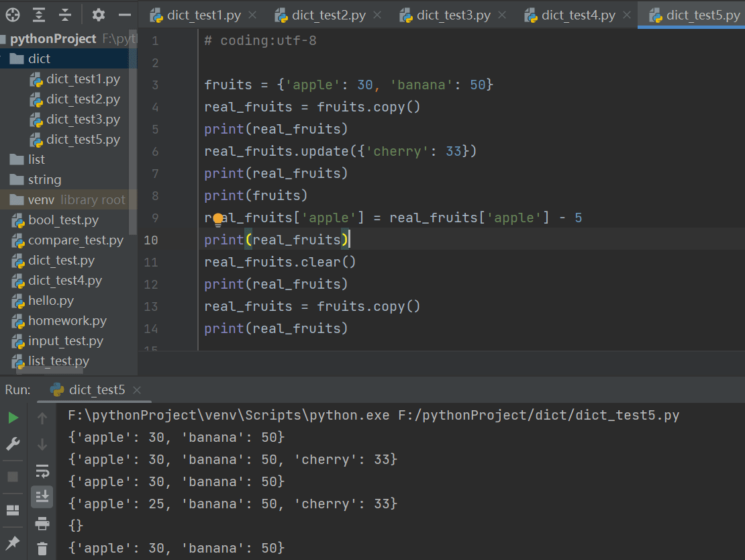The image size is (745, 560).
Task: Hide the Project tool window
Action: tap(124, 14)
